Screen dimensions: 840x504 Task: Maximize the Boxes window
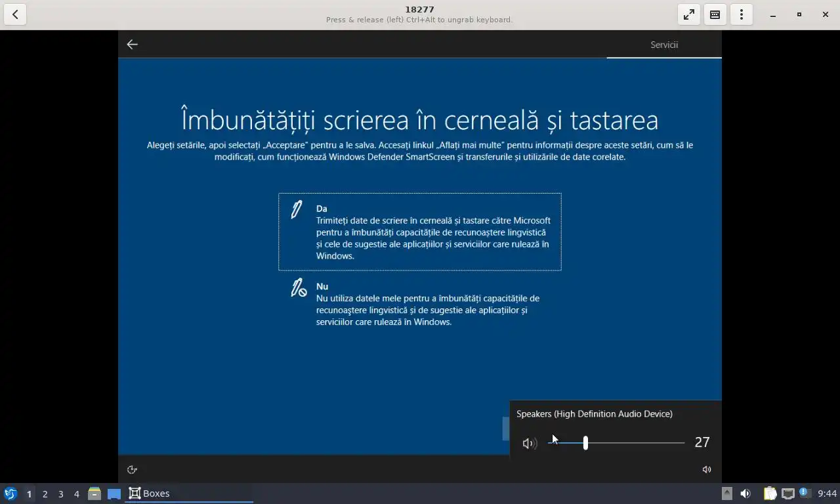point(799,14)
